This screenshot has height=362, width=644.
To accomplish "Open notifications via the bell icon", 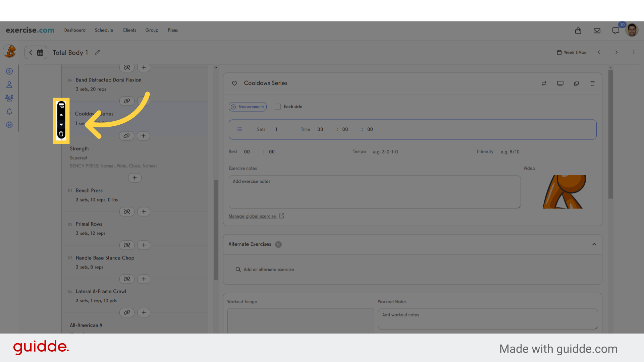I will 9,111.
